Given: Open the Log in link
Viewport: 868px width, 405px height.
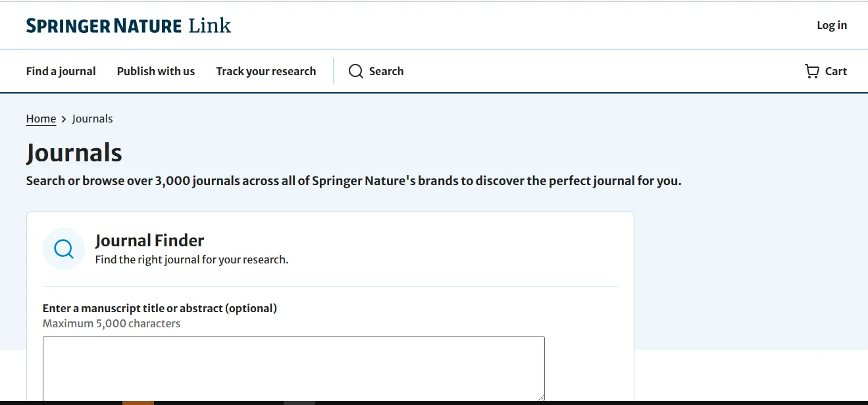Looking at the screenshot, I should click(x=832, y=25).
